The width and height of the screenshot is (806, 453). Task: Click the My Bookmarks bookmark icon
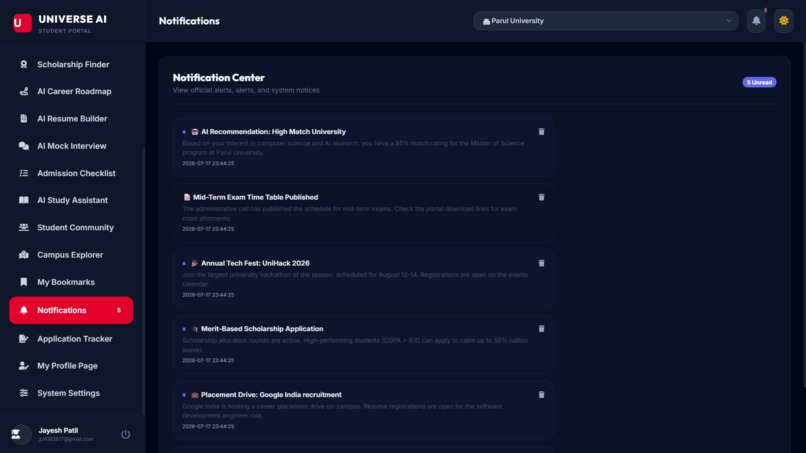coord(24,282)
